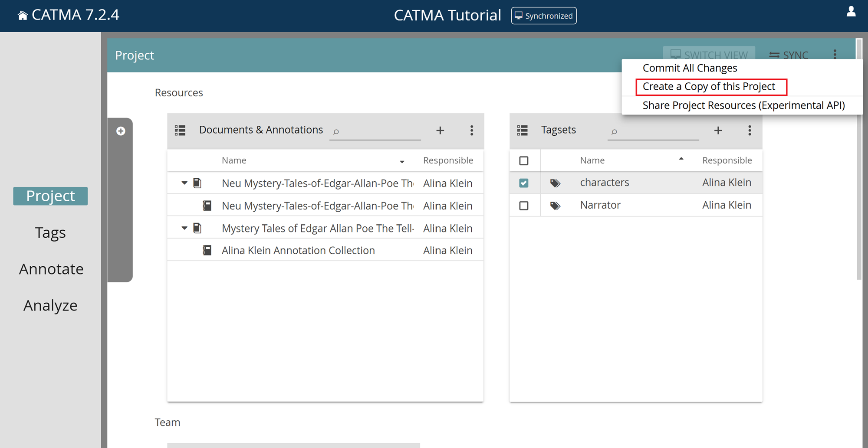Open the Annotate section in the sidebar
Image resolution: width=868 pixels, height=448 pixels.
point(51,268)
